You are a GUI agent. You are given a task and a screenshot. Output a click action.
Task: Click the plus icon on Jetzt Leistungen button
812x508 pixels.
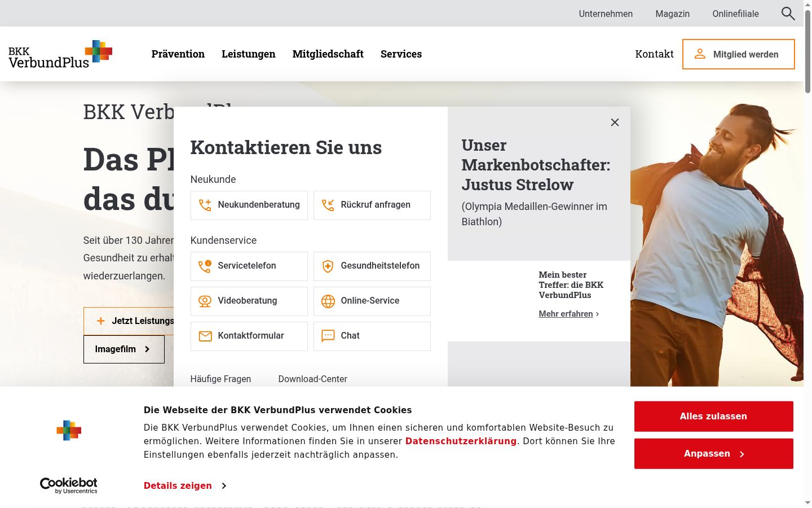tap(101, 321)
